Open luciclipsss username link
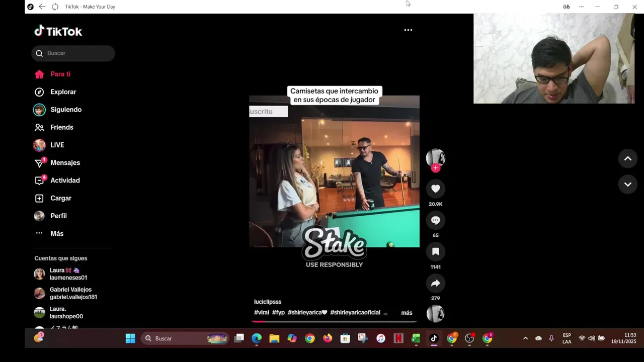The image size is (644, 362). coord(268,302)
